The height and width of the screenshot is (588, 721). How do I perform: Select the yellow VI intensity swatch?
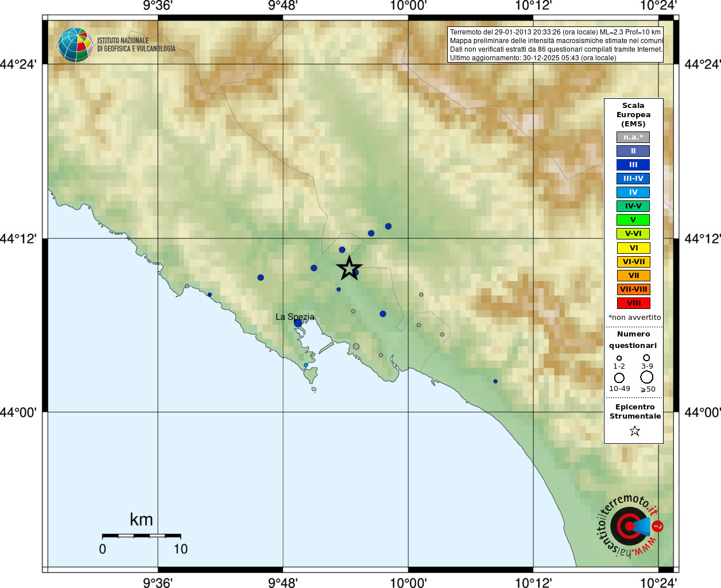coord(633,248)
